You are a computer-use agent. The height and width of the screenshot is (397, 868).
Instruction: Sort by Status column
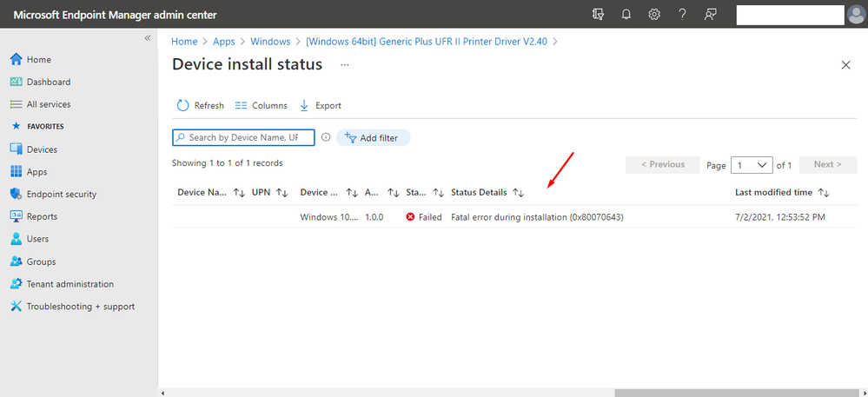point(425,193)
